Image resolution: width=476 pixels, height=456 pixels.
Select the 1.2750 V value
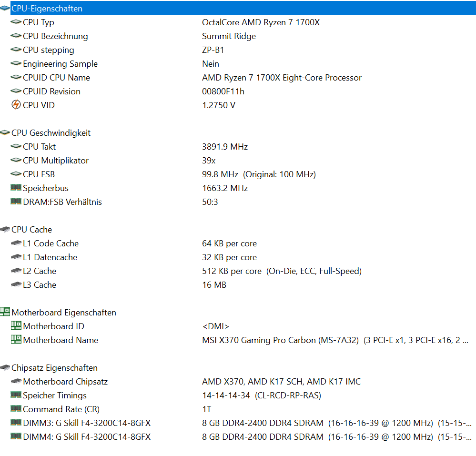click(219, 105)
